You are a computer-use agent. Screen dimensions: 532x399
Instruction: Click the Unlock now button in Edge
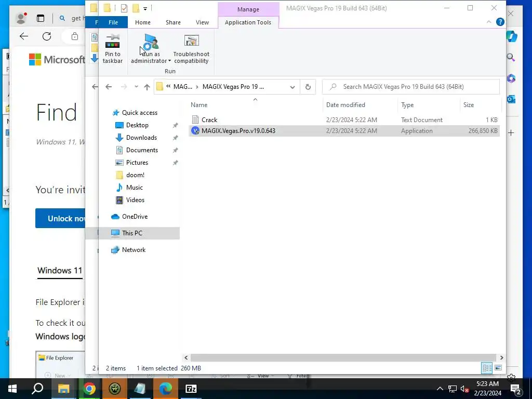coord(60,218)
